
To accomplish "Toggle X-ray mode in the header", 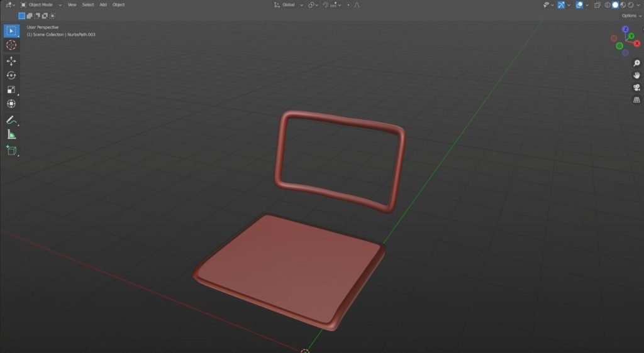I will [x=597, y=5].
